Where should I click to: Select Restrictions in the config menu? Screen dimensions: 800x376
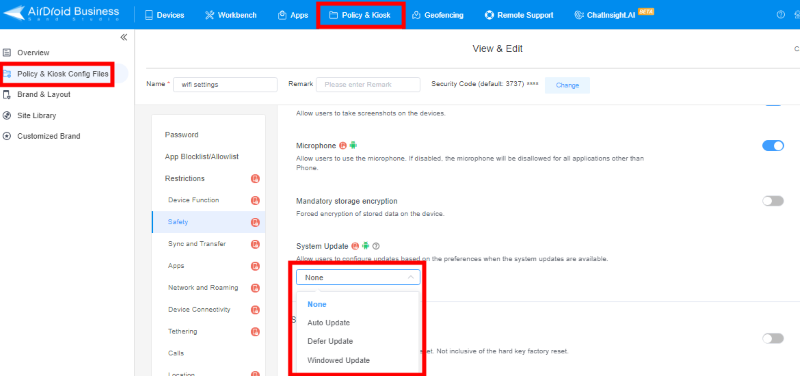185,179
